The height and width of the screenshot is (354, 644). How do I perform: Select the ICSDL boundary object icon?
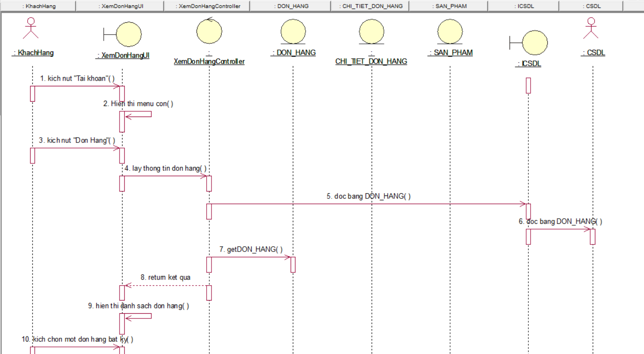tap(534, 43)
